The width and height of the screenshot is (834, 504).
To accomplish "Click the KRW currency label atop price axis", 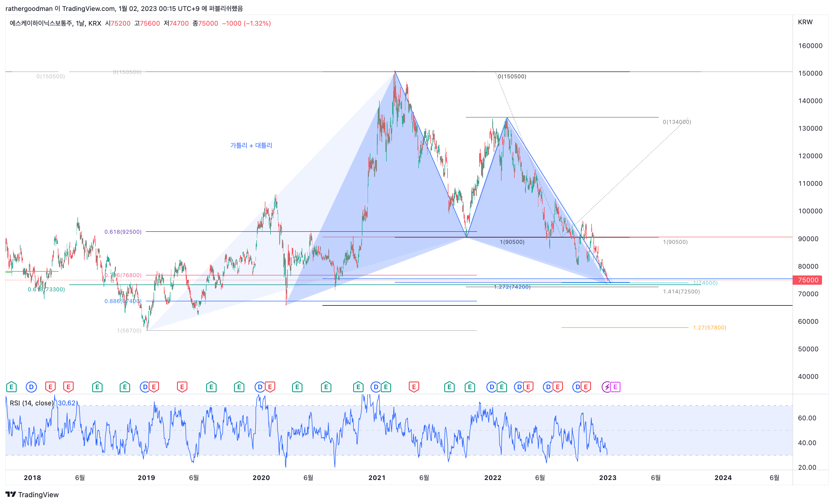I will 805,22.
